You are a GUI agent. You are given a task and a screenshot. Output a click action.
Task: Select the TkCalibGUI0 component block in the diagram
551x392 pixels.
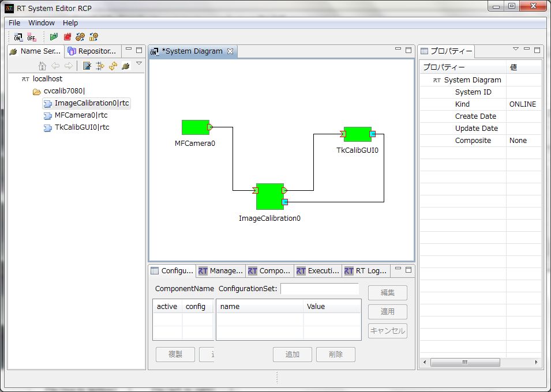[x=357, y=134]
